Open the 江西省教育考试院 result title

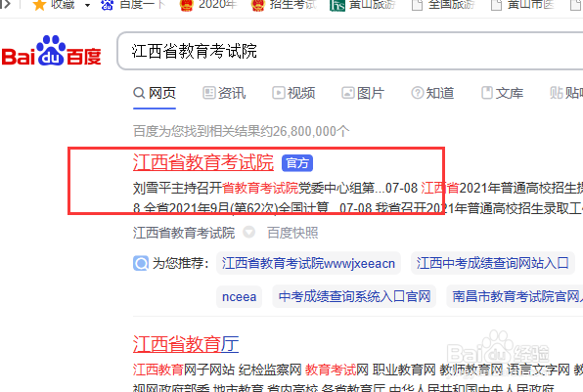[203, 162]
